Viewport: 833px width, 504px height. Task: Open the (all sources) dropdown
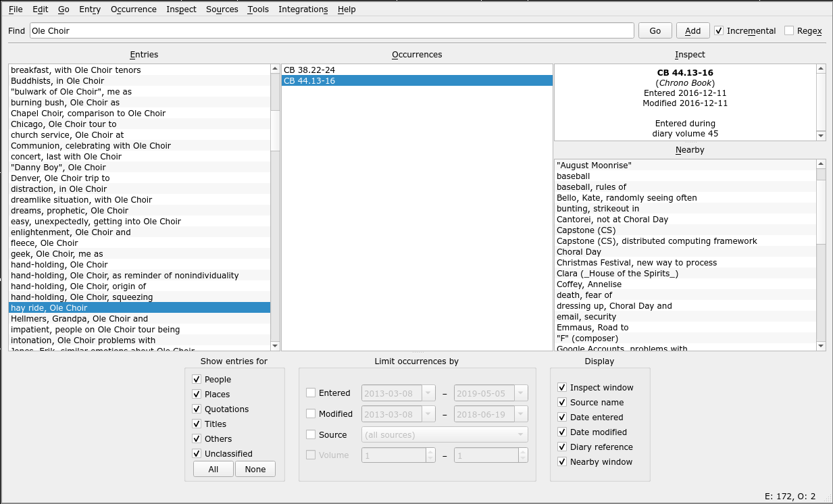[x=445, y=435]
